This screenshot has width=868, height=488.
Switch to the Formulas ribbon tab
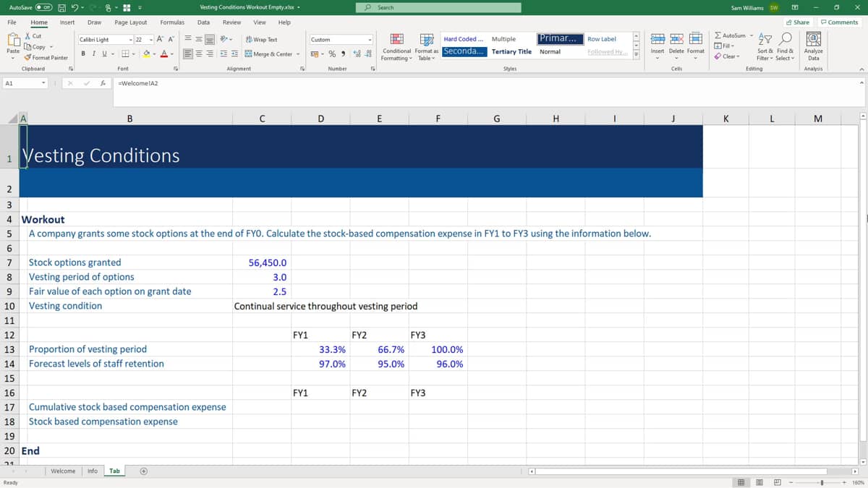tap(172, 22)
